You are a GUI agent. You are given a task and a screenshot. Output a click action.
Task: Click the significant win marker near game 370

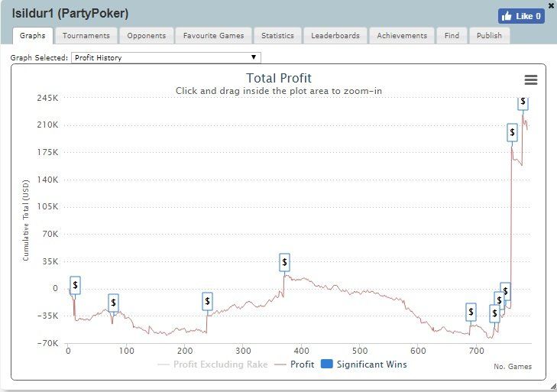pyautogui.click(x=284, y=262)
